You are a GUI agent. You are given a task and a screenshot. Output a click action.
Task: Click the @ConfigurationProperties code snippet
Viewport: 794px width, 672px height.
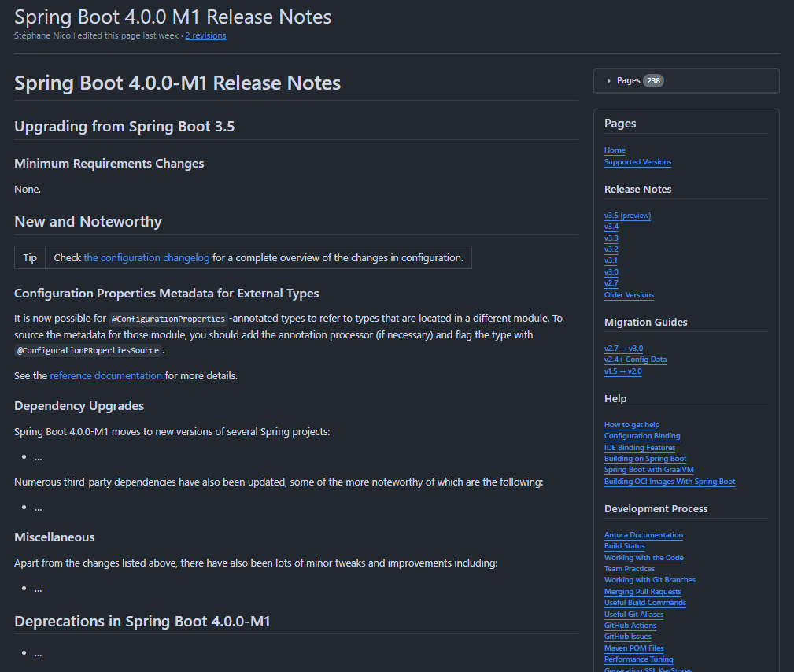click(168, 319)
